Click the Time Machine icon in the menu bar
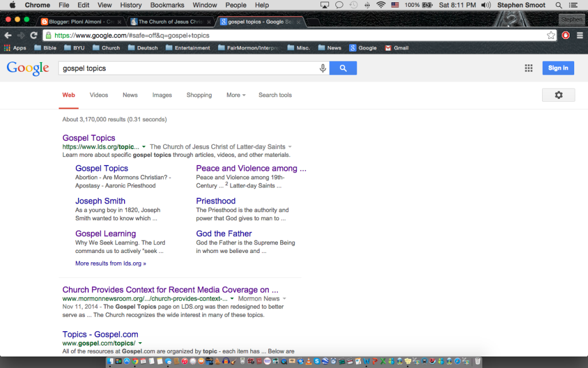 click(353, 5)
